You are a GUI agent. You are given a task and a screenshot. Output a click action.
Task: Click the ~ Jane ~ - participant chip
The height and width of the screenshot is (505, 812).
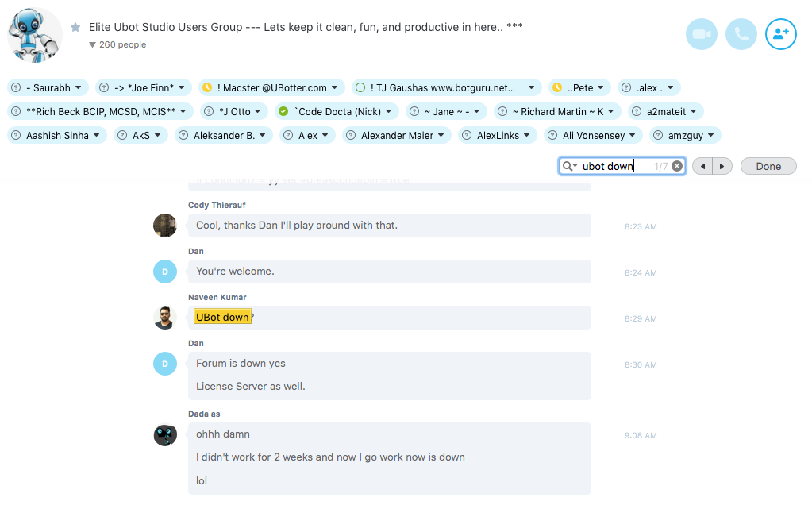click(x=446, y=111)
